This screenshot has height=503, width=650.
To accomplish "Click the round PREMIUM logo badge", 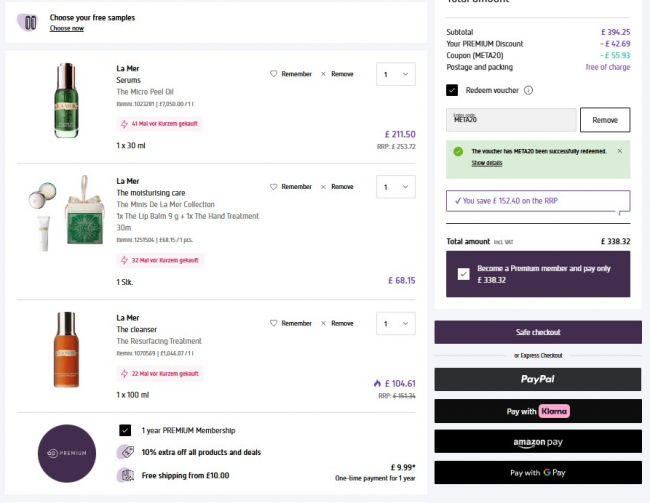I will point(66,453).
